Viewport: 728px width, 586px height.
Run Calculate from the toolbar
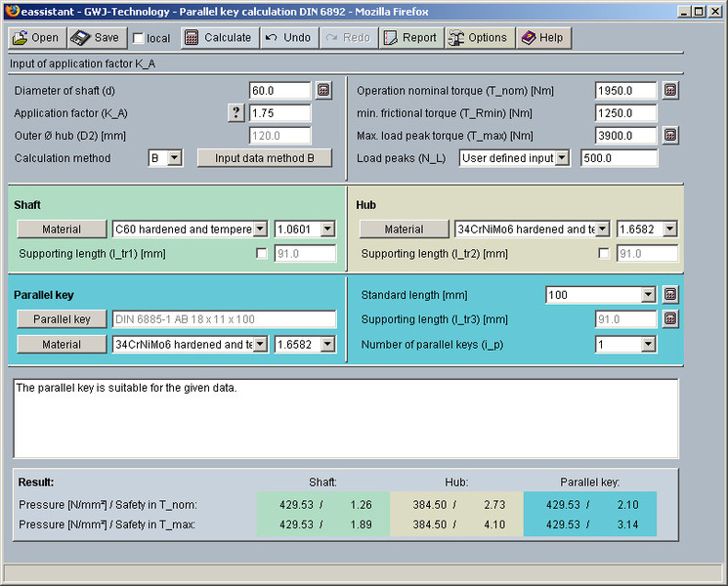click(x=218, y=38)
